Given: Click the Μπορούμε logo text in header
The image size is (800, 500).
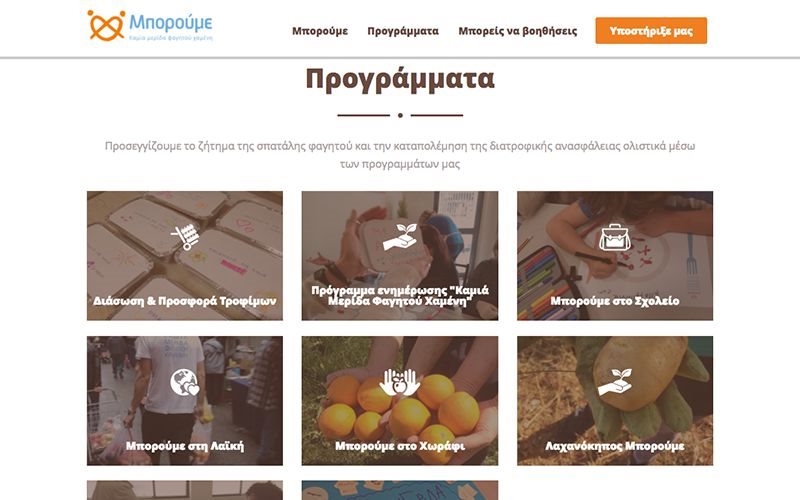Looking at the screenshot, I should tap(170, 23).
